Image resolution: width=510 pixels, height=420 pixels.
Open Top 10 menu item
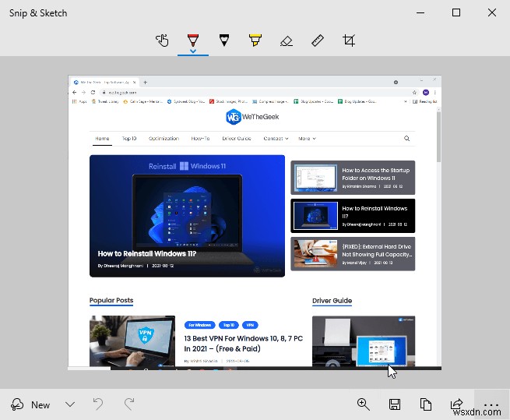pyautogui.click(x=129, y=139)
